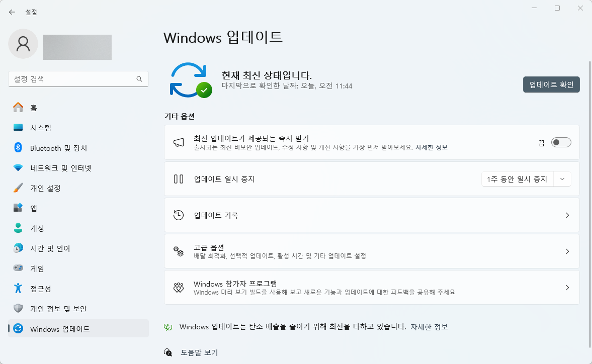
Task: Click the magnifier icon in search box
Action: [139, 79]
